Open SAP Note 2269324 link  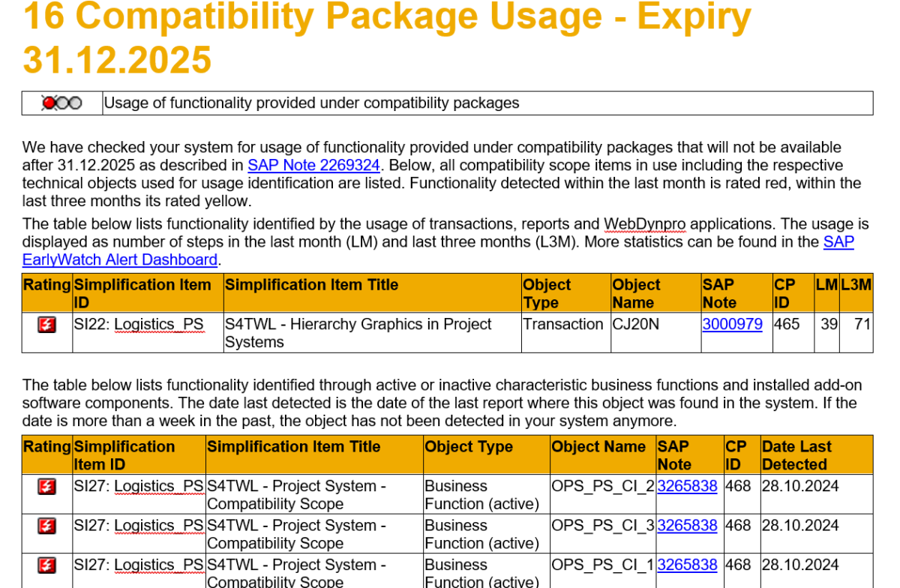[313, 165]
